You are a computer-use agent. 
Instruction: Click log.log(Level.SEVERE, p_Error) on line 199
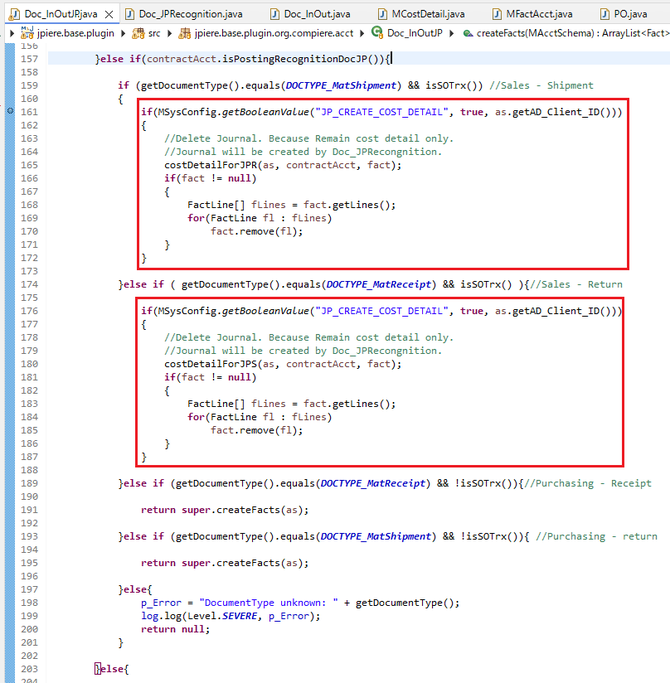[230, 616]
